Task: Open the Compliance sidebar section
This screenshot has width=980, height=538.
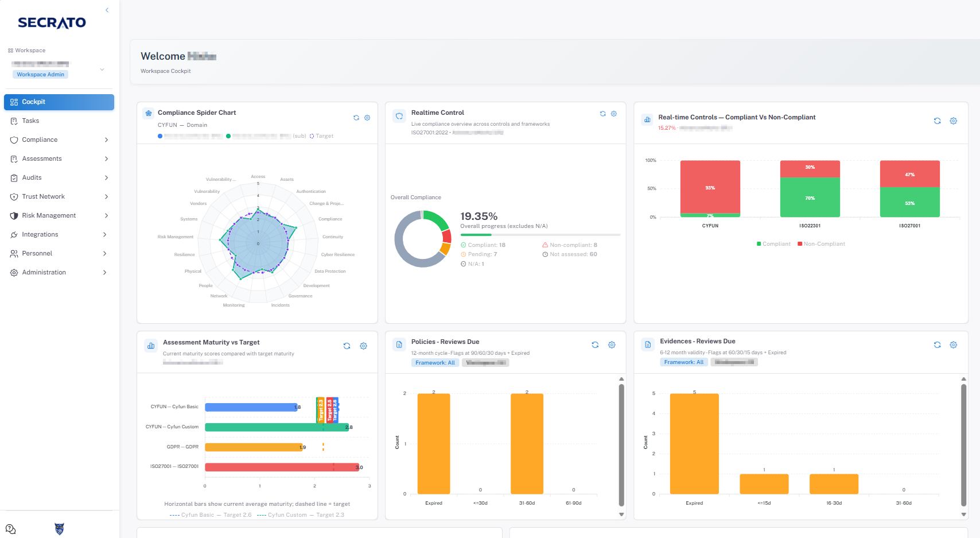Action: pyautogui.click(x=59, y=140)
